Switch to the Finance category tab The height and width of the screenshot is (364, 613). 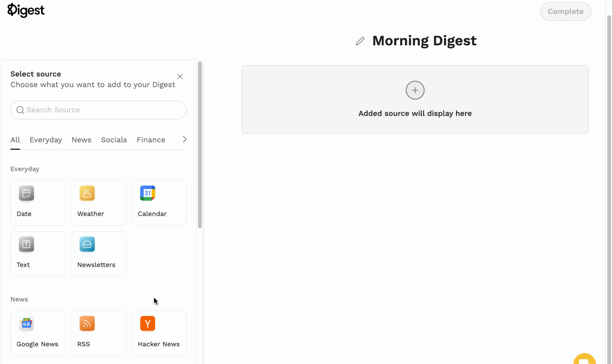pyautogui.click(x=151, y=140)
